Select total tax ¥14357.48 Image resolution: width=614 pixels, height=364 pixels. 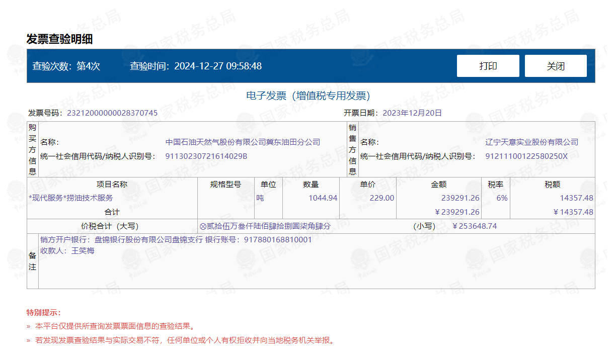tap(573, 212)
